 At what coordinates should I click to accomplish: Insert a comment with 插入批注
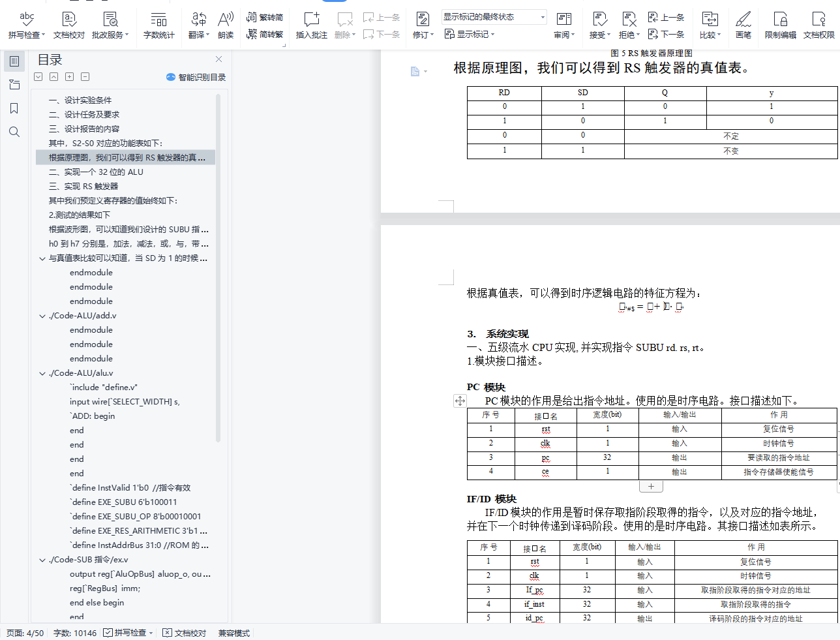tap(312, 25)
